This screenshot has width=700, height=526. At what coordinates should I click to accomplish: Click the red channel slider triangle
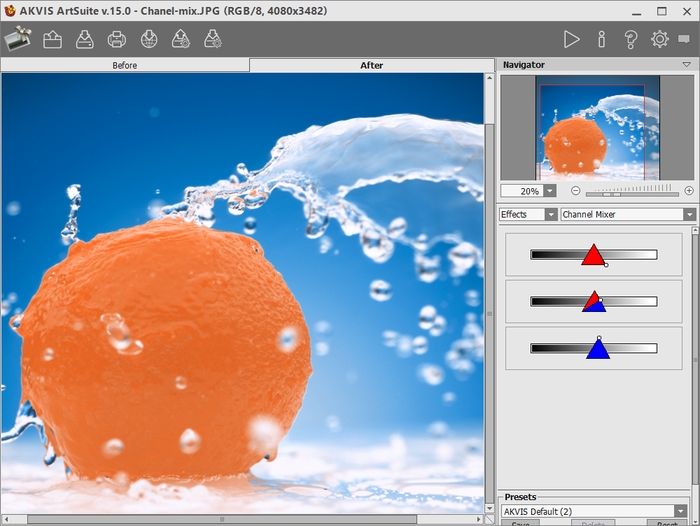point(593,255)
